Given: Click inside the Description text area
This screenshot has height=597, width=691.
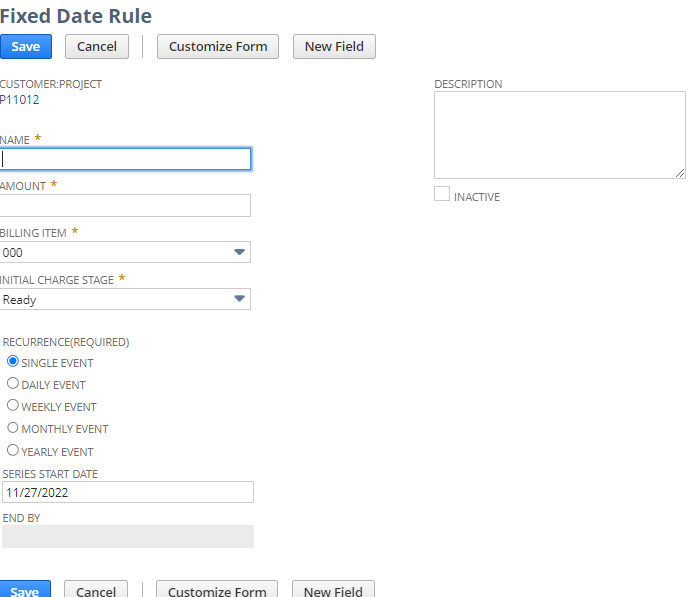Looking at the screenshot, I should 558,134.
